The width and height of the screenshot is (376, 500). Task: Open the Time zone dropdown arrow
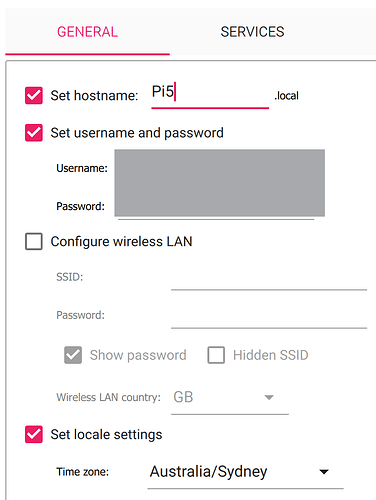[x=324, y=472]
